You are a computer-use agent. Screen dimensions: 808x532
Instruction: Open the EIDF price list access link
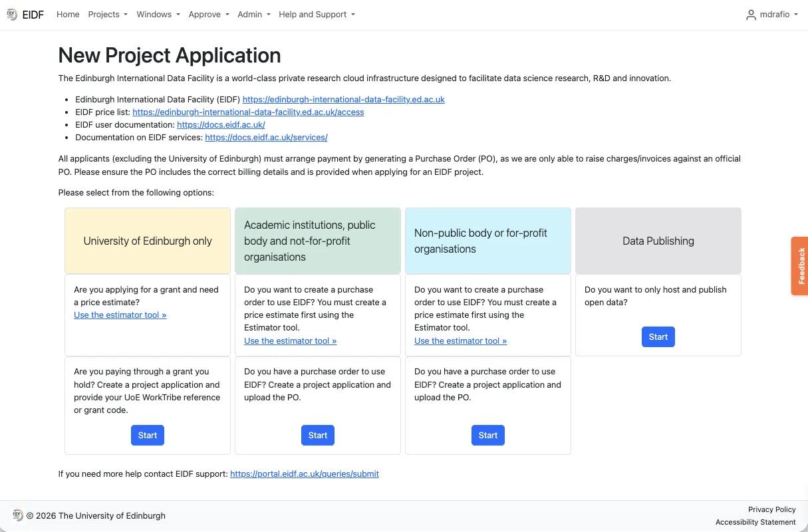pyautogui.click(x=248, y=112)
